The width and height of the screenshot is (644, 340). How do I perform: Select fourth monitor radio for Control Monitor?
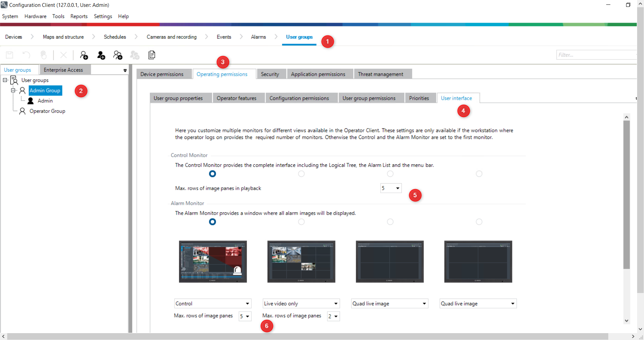click(x=479, y=174)
